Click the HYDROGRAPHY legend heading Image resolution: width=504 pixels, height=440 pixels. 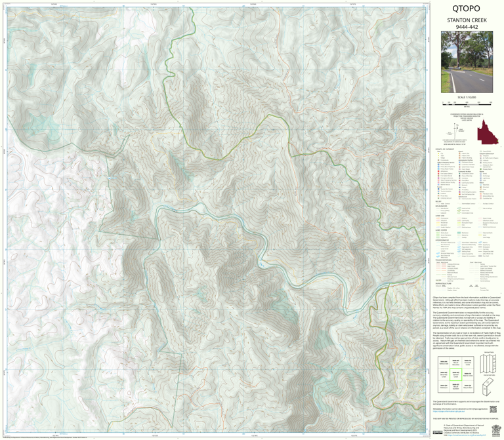tap(442, 240)
